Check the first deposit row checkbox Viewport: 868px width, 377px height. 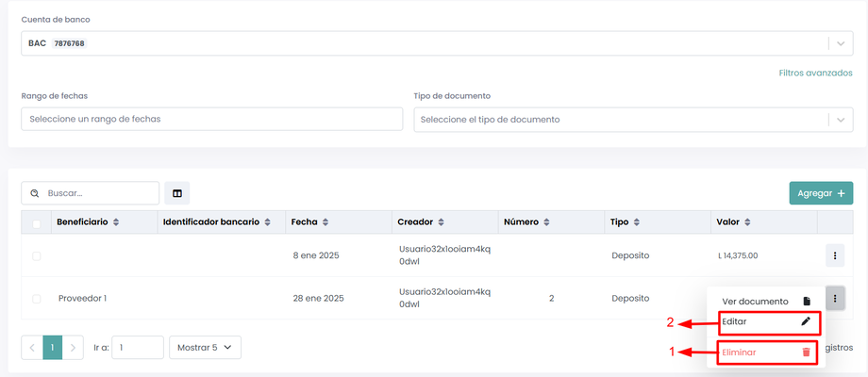(37, 255)
